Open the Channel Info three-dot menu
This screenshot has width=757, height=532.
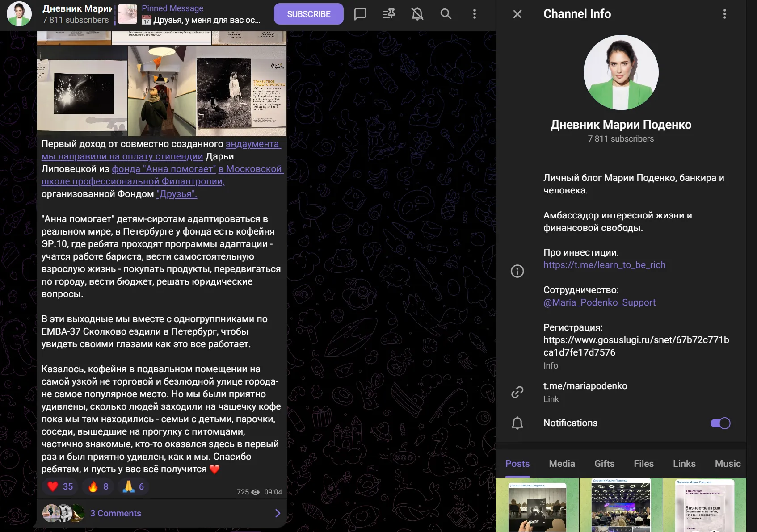coord(725,14)
